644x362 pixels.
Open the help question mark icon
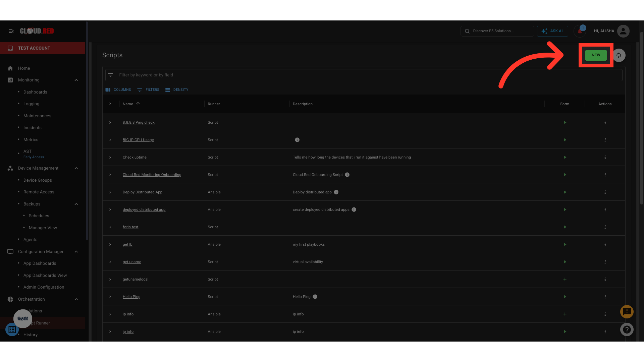(627, 329)
